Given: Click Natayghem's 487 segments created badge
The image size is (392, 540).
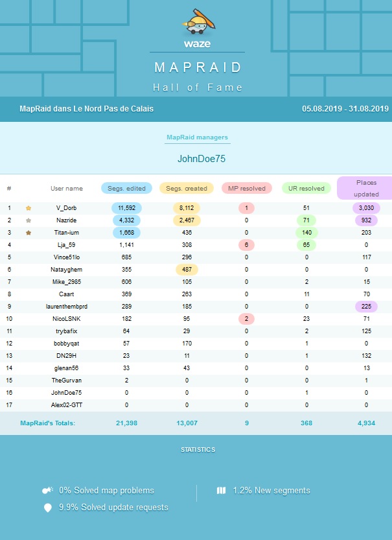Looking at the screenshot, I should coord(187,270).
